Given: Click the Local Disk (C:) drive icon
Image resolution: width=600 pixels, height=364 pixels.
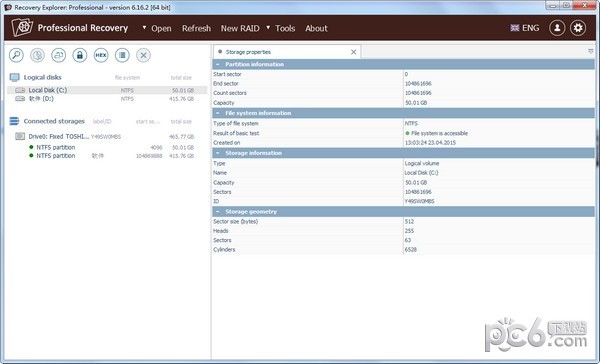Looking at the screenshot, I should click(20, 90).
